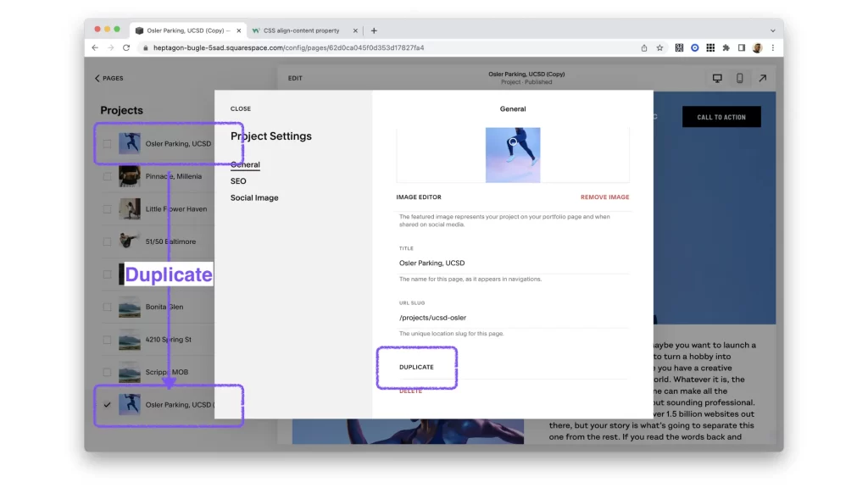Select the 51/50 Baltimore project row
This screenshot has width=868, height=488.
tap(157, 241)
